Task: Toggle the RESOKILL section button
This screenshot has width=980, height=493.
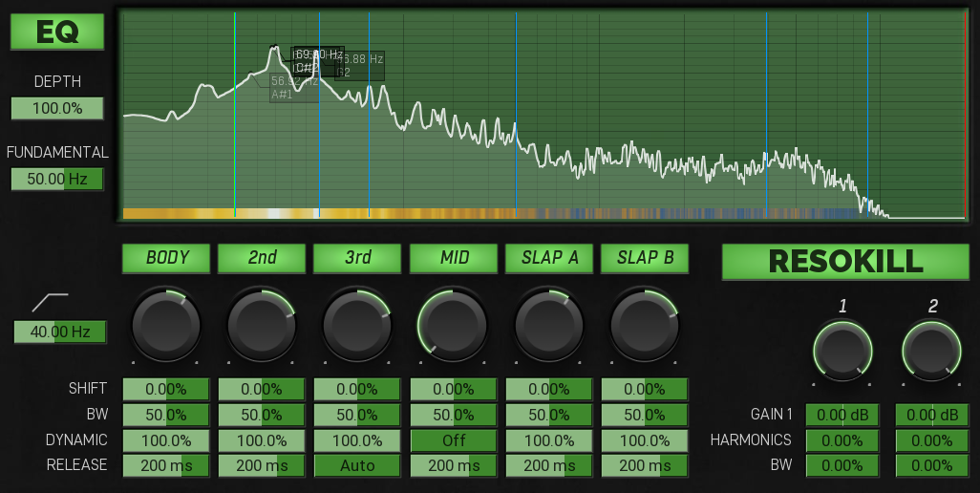Action: tap(845, 261)
